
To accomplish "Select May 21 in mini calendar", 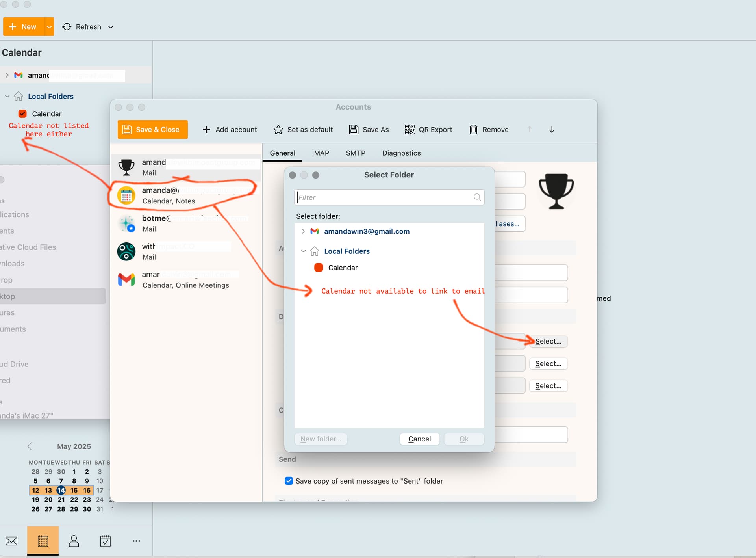I will [x=61, y=500].
